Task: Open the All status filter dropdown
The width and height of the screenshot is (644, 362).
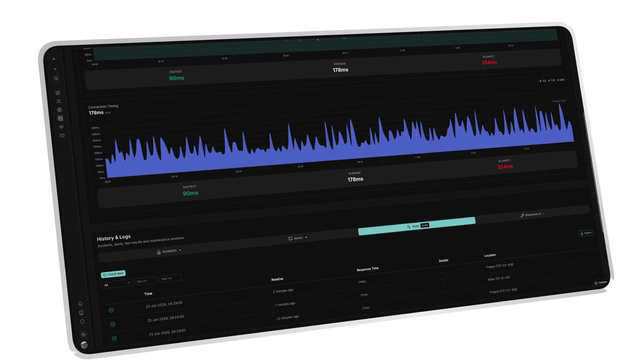Action: [x=117, y=284]
